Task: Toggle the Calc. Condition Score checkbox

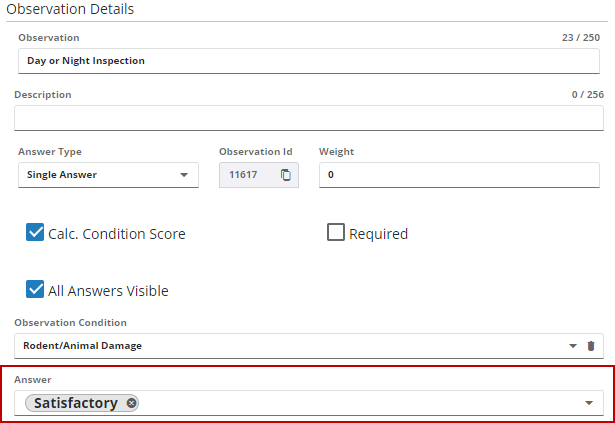Action: coord(35,233)
